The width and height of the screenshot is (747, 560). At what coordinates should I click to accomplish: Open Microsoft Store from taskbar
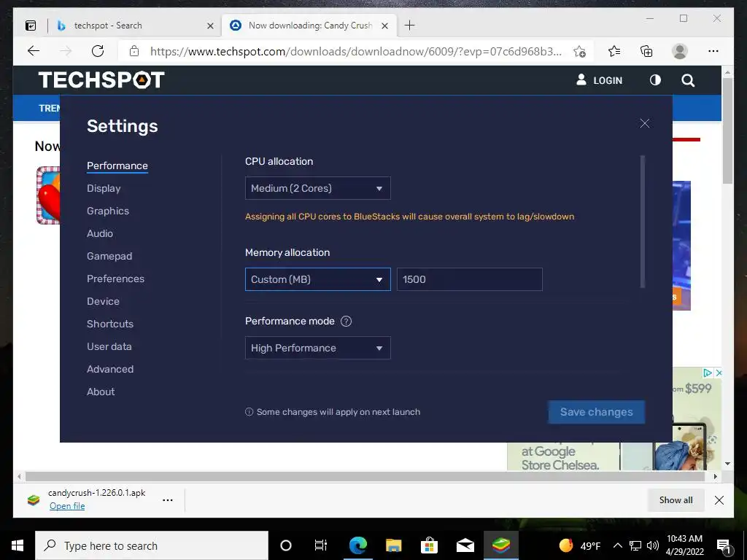[x=429, y=545]
